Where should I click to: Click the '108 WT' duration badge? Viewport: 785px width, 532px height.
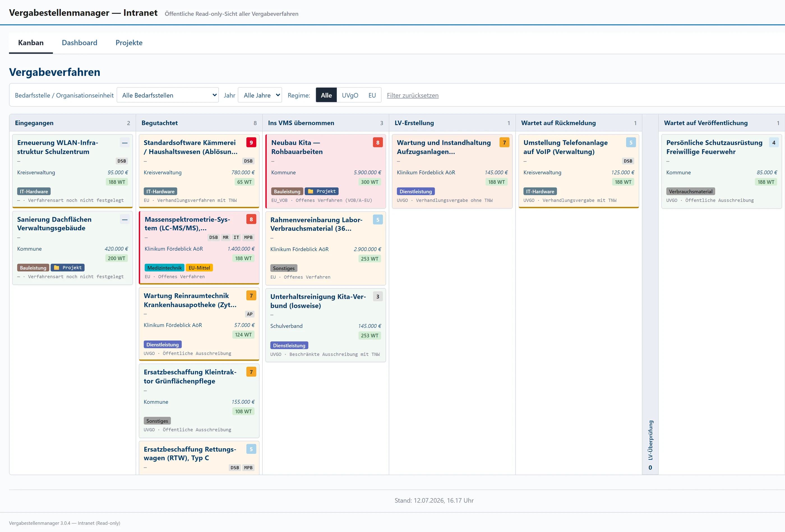point(243,412)
